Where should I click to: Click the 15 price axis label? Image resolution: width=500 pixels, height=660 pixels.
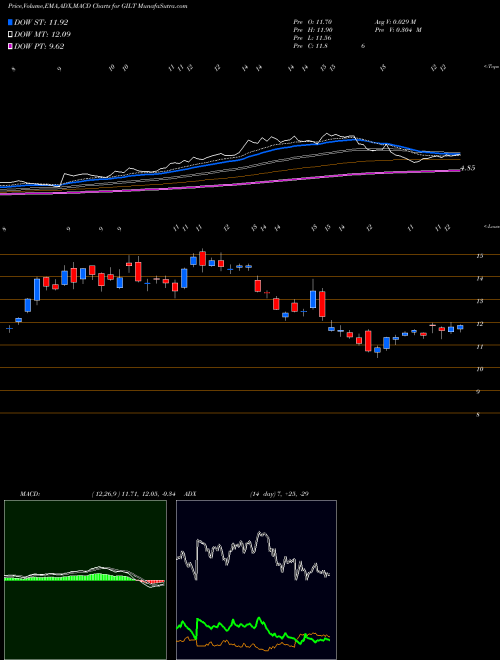(x=479, y=256)
